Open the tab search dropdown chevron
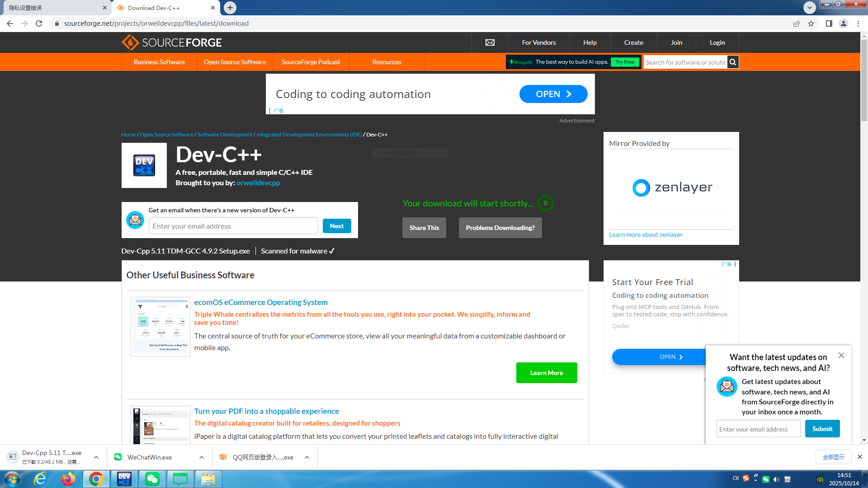This screenshot has width=868, height=488. tap(809, 7)
